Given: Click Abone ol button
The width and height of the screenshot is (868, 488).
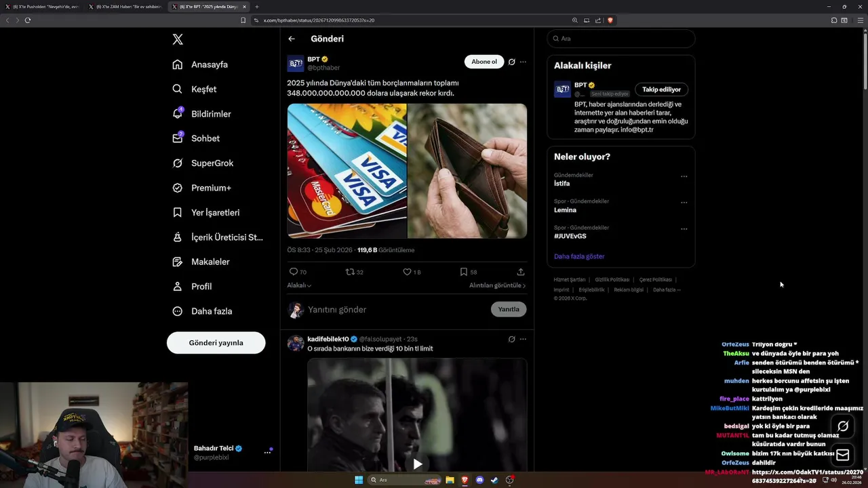Looking at the screenshot, I should point(484,62).
